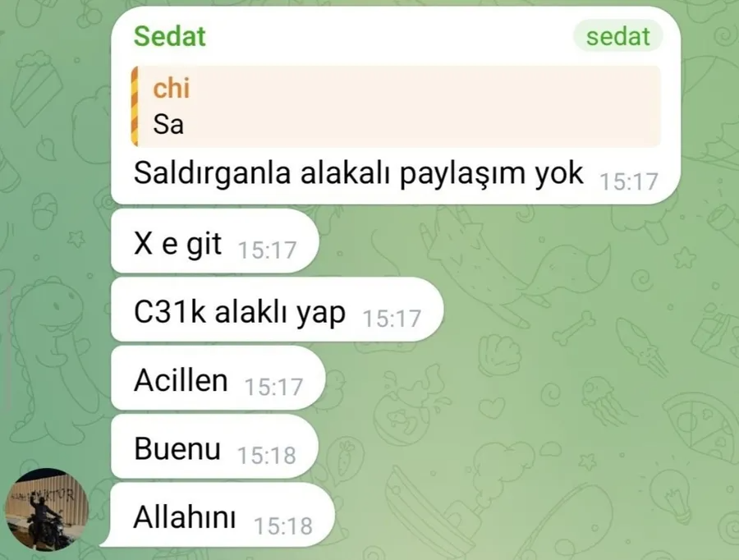Select the Buenu message bubble

tap(214, 447)
